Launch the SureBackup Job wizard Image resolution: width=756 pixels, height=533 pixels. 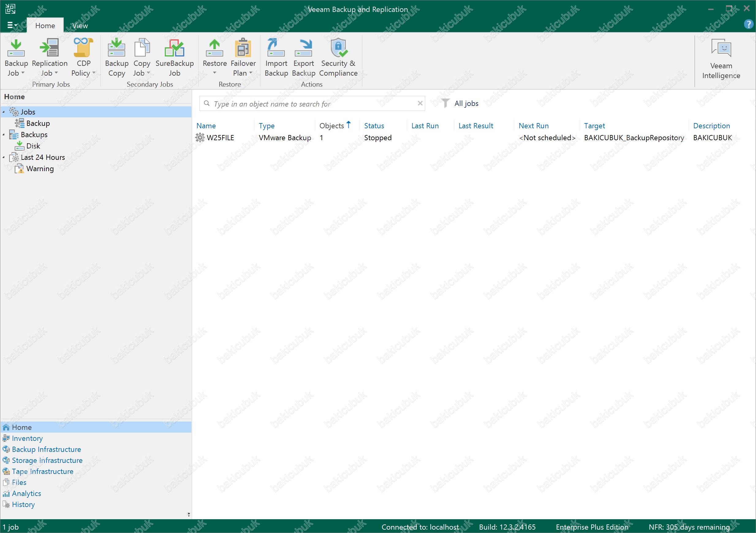point(175,48)
